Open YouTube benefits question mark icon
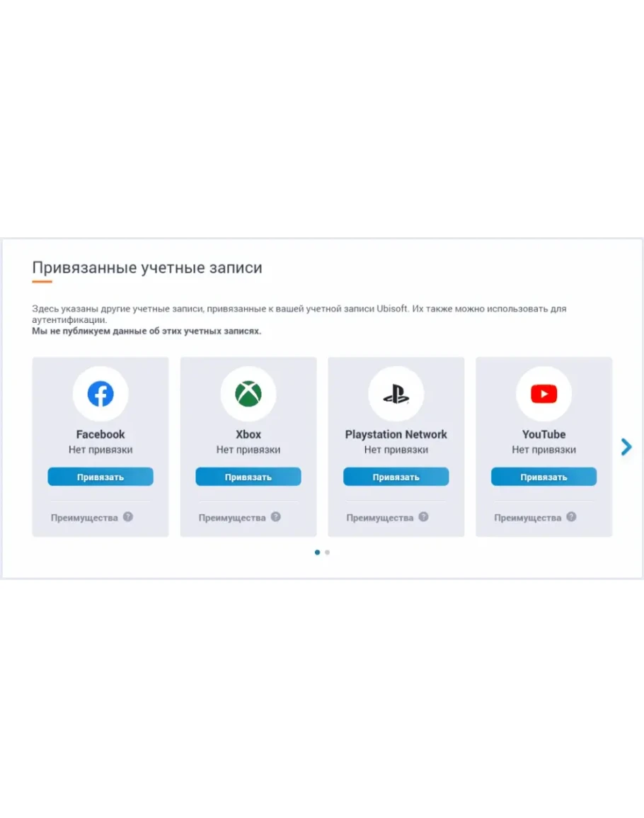 click(572, 517)
